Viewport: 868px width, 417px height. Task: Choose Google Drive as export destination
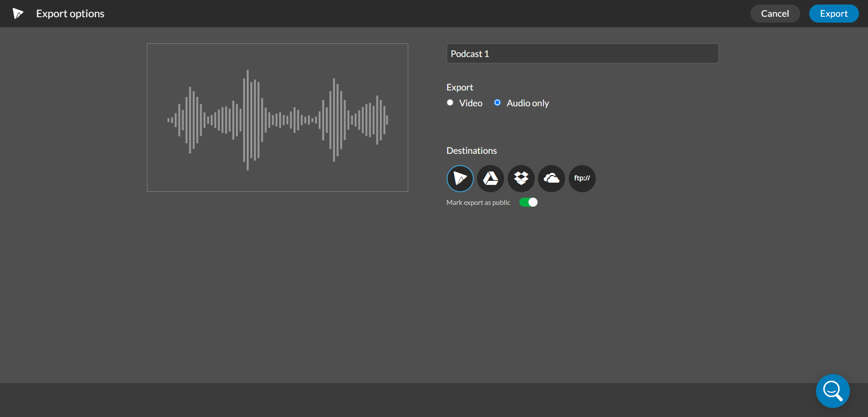click(x=491, y=179)
